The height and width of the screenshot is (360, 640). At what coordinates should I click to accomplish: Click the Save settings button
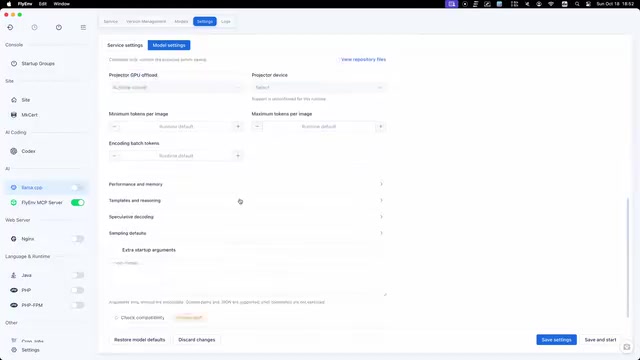click(x=556, y=340)
